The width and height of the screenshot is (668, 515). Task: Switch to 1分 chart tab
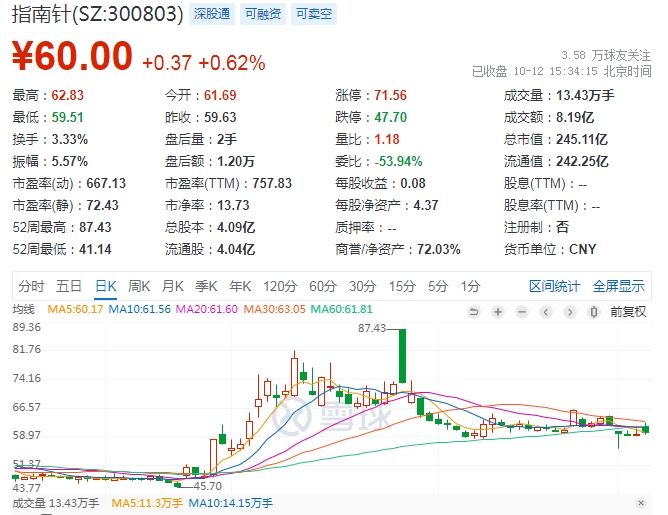click(x=470, y=286)
